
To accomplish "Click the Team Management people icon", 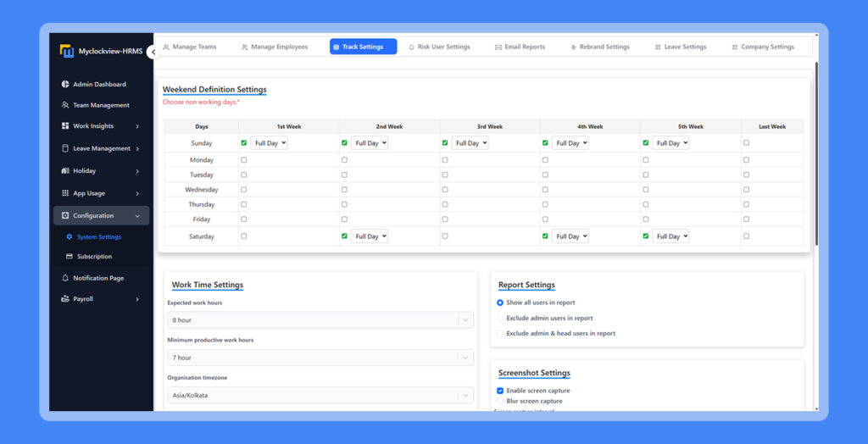I will (65, 105).
